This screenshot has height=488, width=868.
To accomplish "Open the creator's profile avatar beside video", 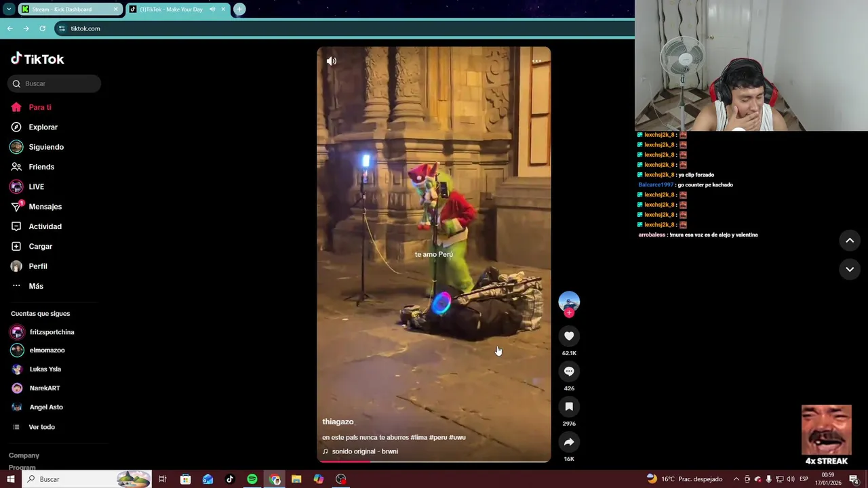I will [569, 302].
